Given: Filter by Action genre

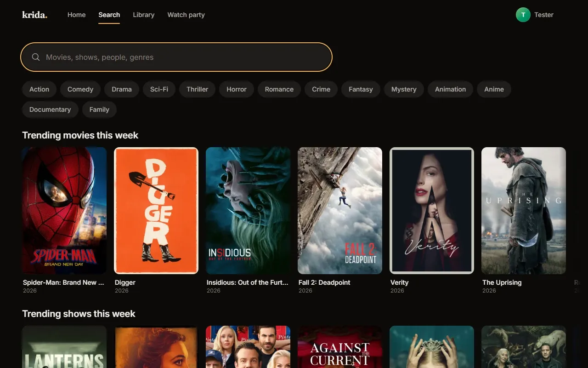Looking at the screenshot, I should pos(39,89).
